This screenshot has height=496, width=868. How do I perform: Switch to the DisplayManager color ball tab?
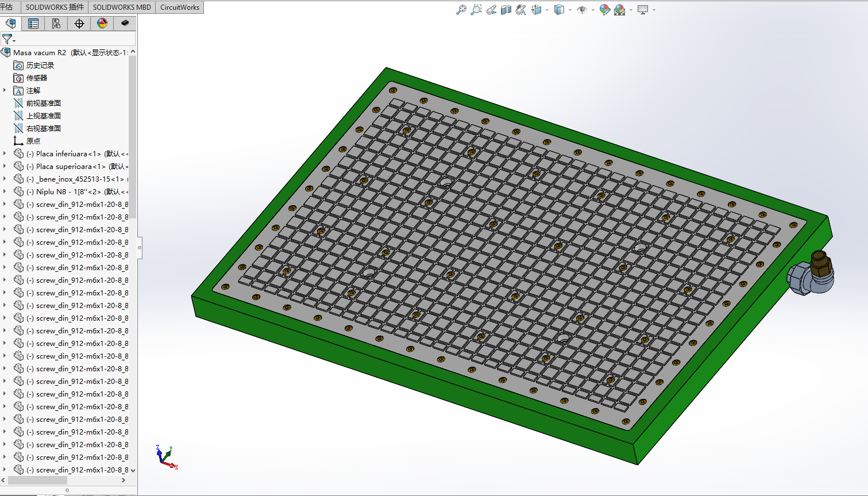pyautogui.click(x=102, y=23)
